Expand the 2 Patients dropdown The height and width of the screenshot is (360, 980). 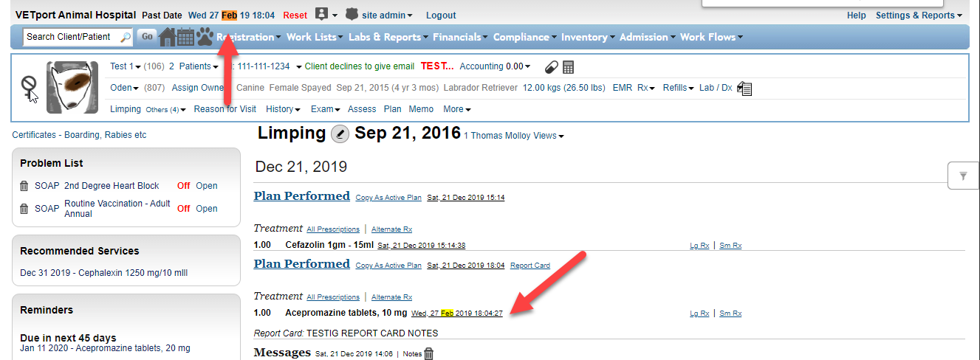194,66
